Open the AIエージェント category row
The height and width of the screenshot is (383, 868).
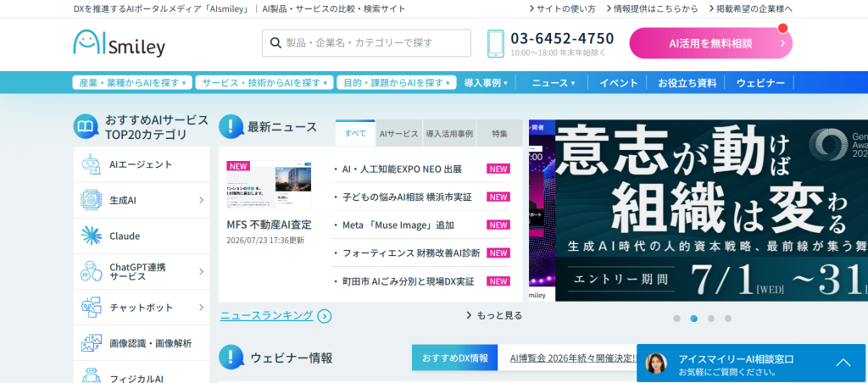click(142, 165)
